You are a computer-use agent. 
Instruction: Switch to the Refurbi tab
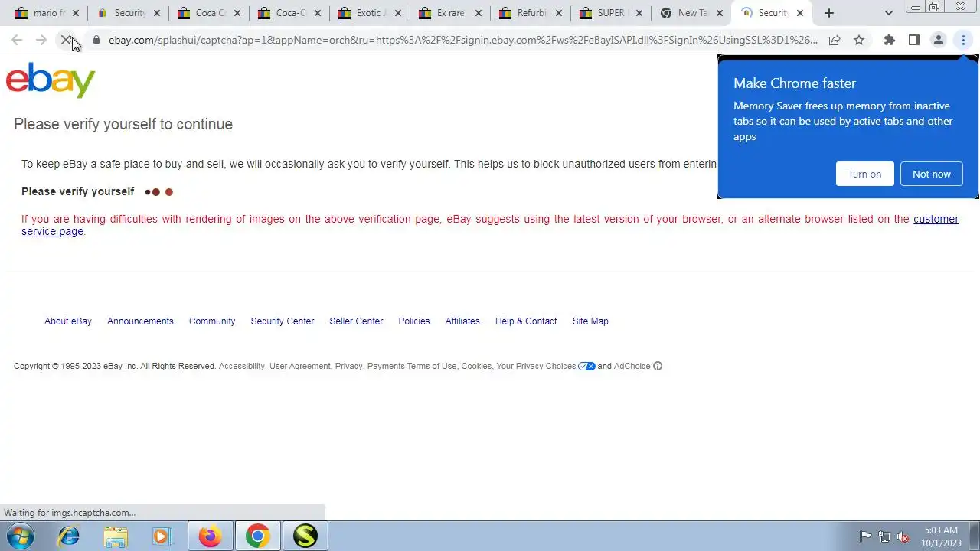coord(532,13)
